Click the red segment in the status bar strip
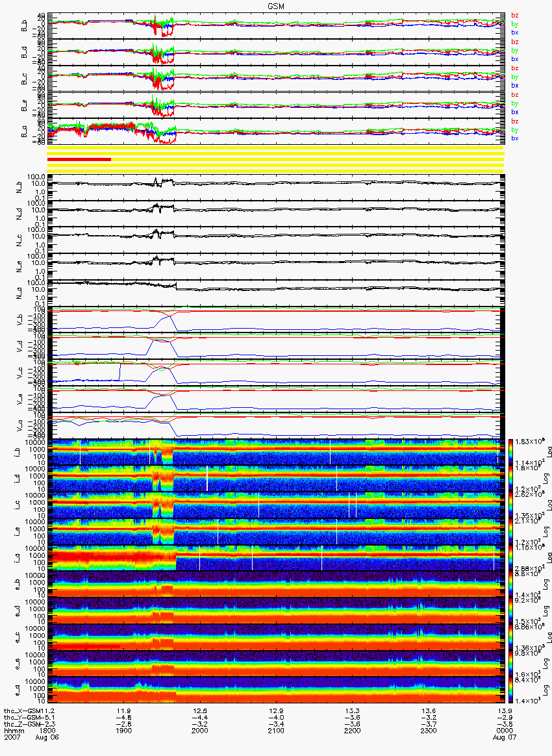The image size is (552, 756). coord(79,159)
